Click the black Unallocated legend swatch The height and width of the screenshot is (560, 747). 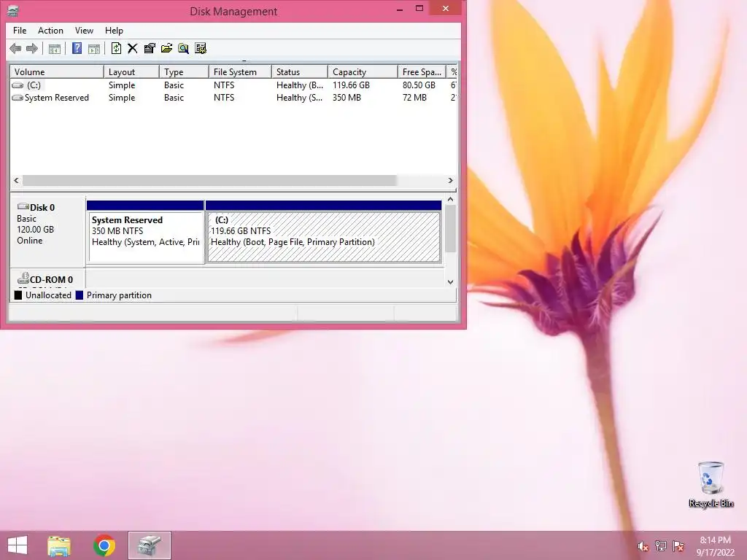[18, 295]
